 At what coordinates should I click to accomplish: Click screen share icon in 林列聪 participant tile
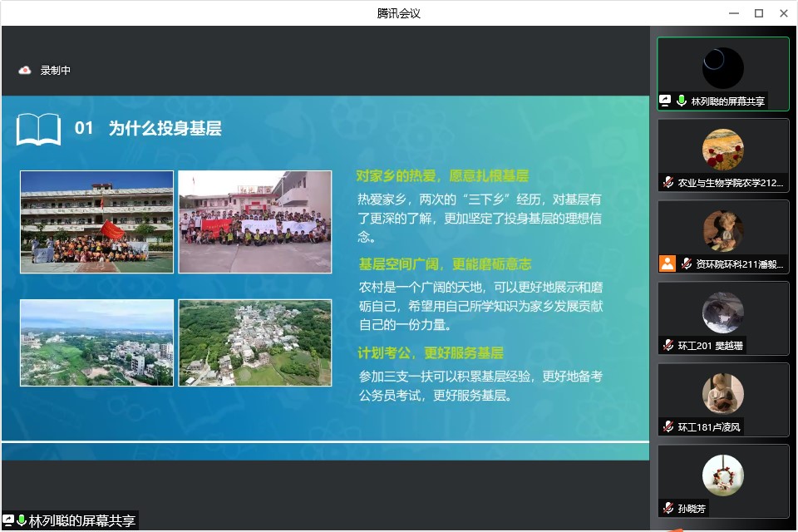coord(665,101)
